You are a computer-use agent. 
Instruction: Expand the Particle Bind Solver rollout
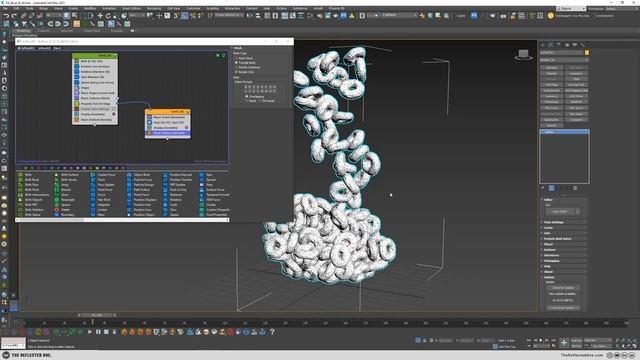[x=564, y=239]
